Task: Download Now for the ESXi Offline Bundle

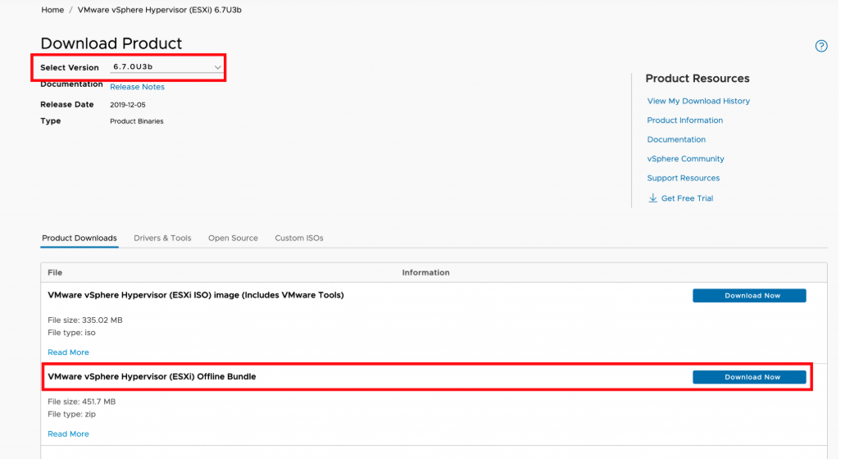Action: [749, 377]
